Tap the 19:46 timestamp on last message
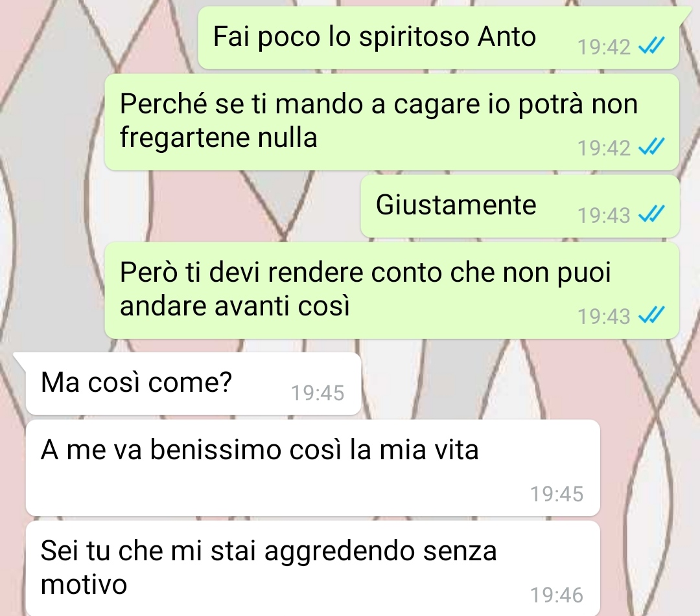The height and width of the screenshot is (616, 700). 557,595
